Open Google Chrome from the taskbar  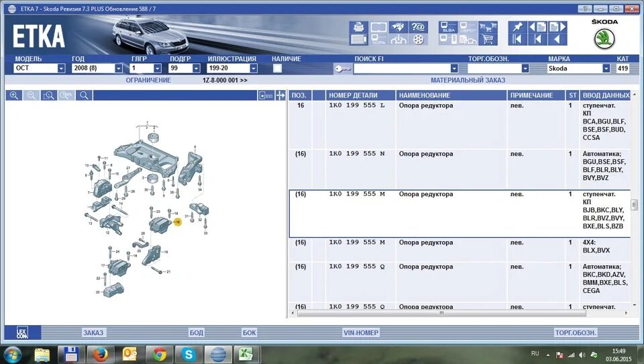[x=160, y=354]
